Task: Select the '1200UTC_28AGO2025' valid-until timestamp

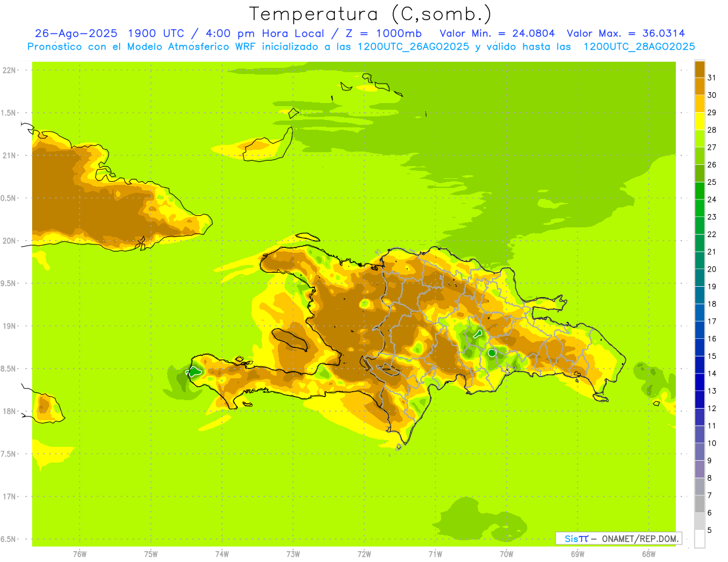Action: point(639,47)
